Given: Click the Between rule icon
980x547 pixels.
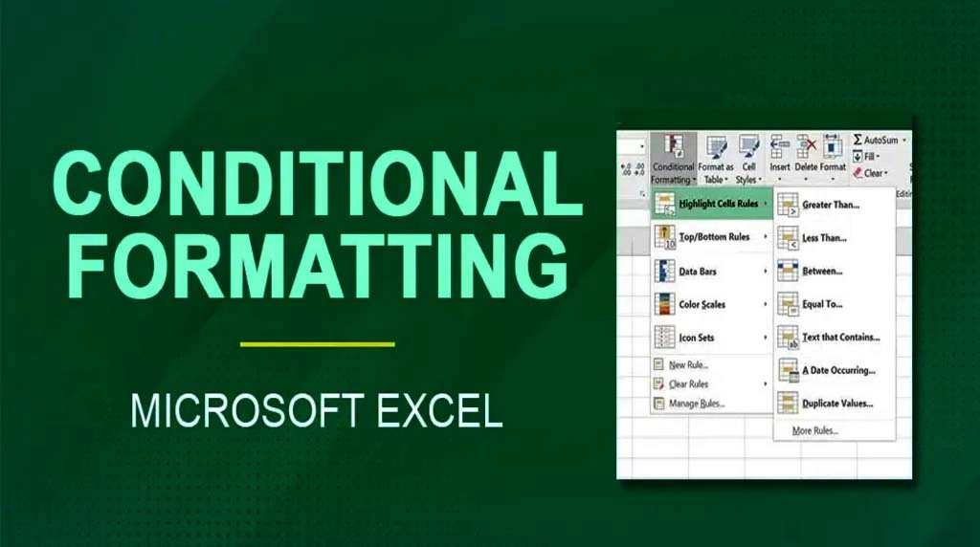Looking at the screenshot, I should point(789,271).
